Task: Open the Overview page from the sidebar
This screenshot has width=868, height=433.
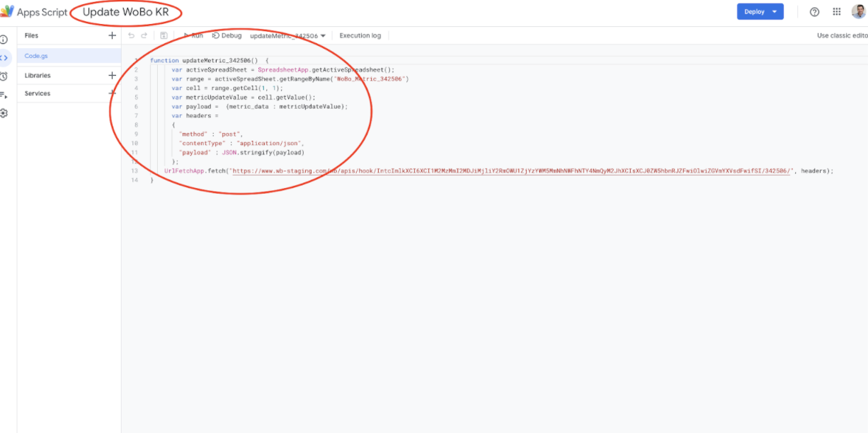Action: point(4,40)
